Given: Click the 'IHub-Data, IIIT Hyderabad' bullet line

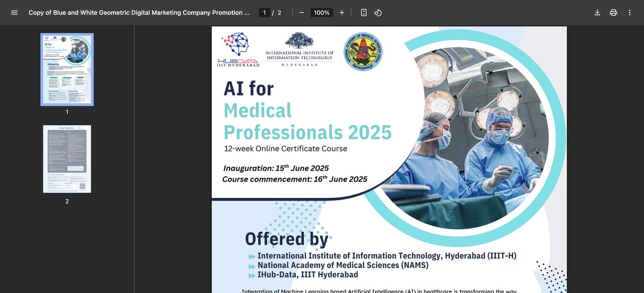Looking at the screenshot, I should point(308,275).
